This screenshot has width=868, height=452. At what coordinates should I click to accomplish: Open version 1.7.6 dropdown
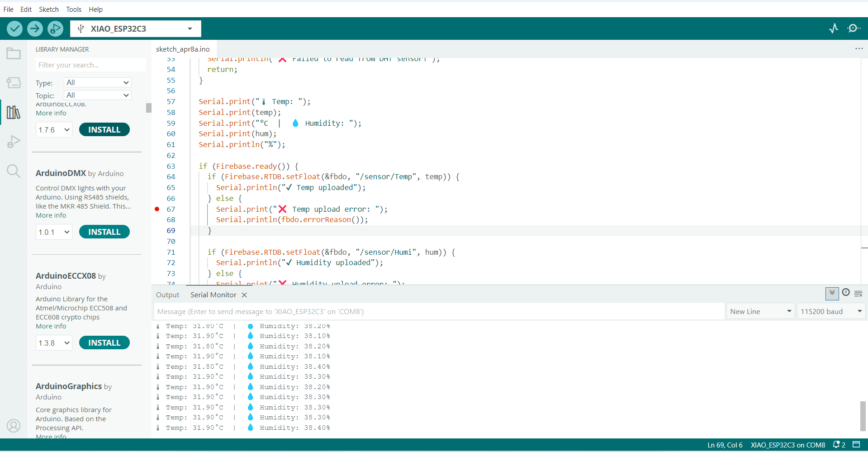54,130
